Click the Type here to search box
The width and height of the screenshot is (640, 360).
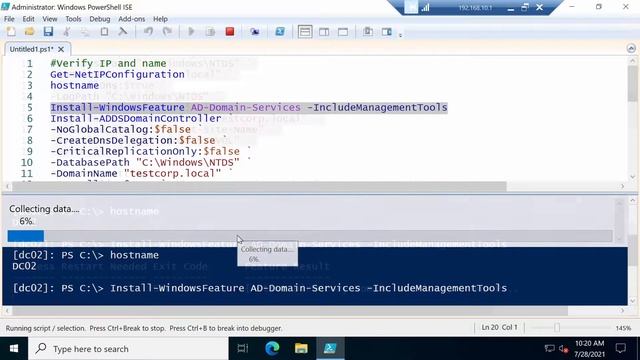point(128,349)
